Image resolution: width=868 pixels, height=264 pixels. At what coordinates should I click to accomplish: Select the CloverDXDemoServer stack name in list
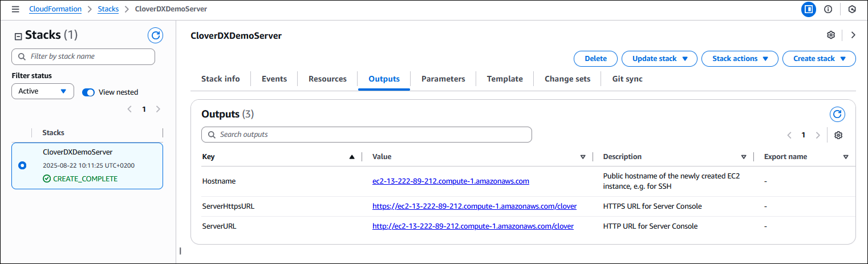coord(78,152)
